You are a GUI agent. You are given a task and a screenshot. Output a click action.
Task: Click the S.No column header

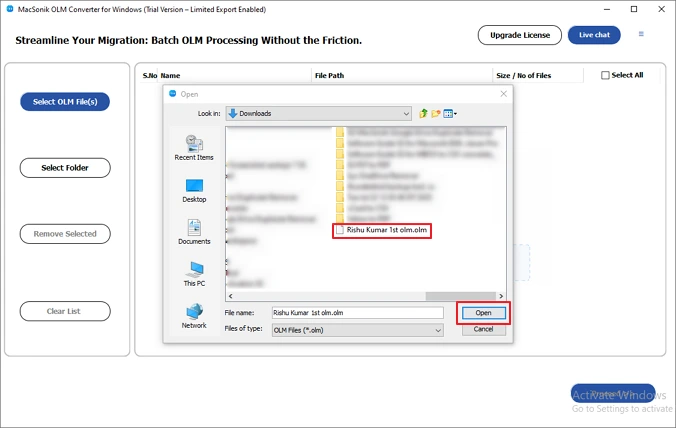pyautogui.click(x=150, y=75)
